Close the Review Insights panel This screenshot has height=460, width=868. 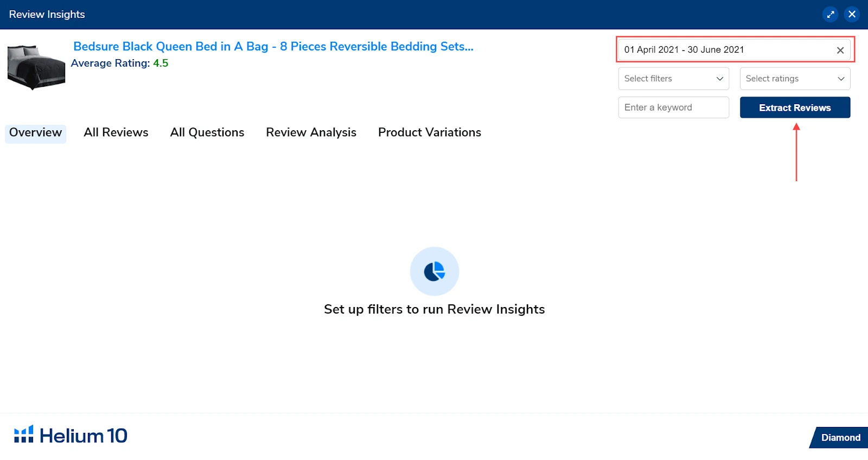pyautogui.click(x=852, y=15)
